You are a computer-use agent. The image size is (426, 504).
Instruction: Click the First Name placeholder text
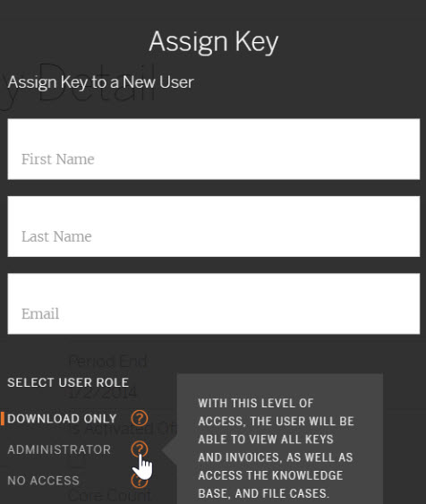(x=58, y=159)
